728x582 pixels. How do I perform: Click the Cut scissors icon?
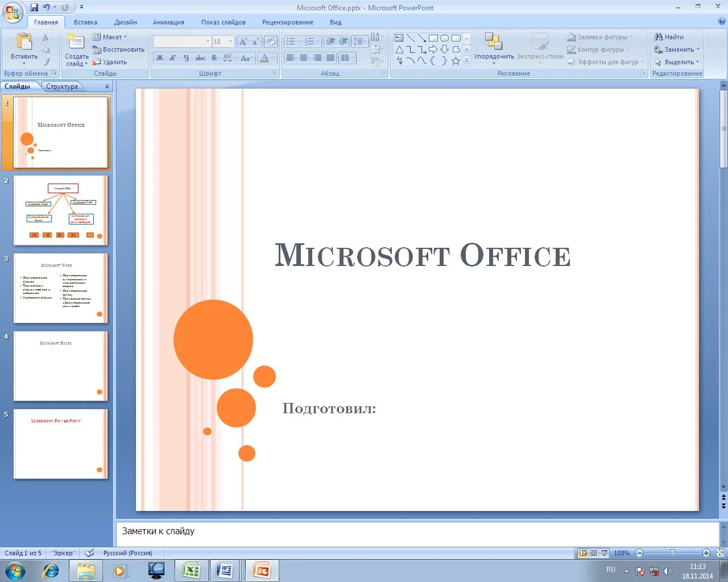click(45, 37)
